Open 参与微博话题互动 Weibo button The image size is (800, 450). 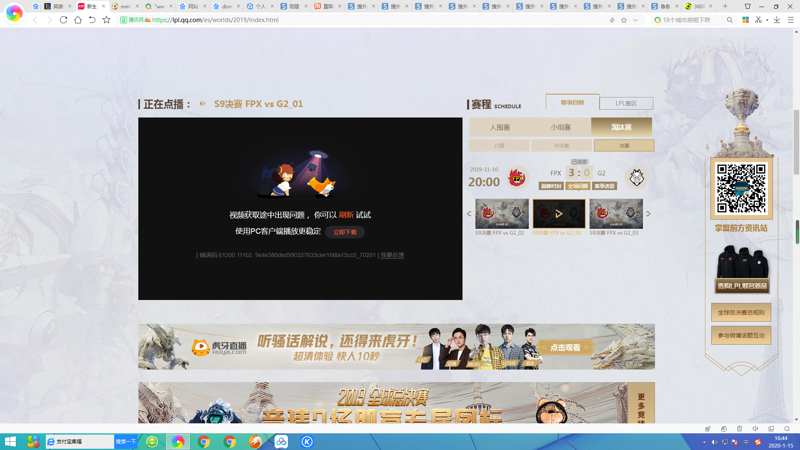[x=741, y=335]
